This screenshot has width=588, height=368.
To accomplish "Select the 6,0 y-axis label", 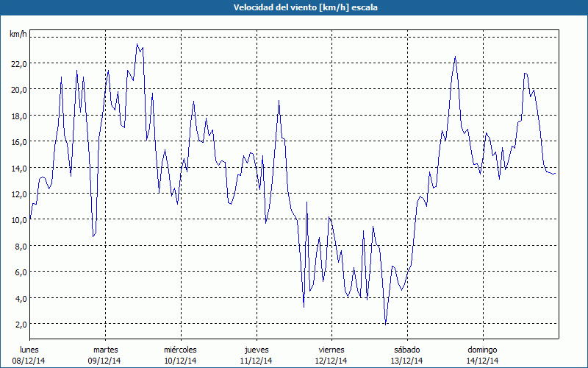I will point(20,272).
